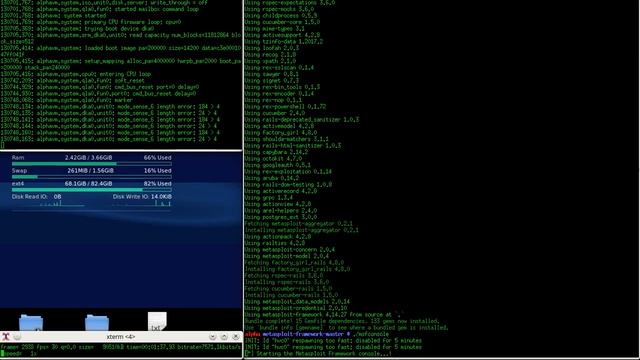Click the 'speed= 1x' line in xterm
Image resolution: width=640 pixels, height=360 pixels.
tap(18, 353)
